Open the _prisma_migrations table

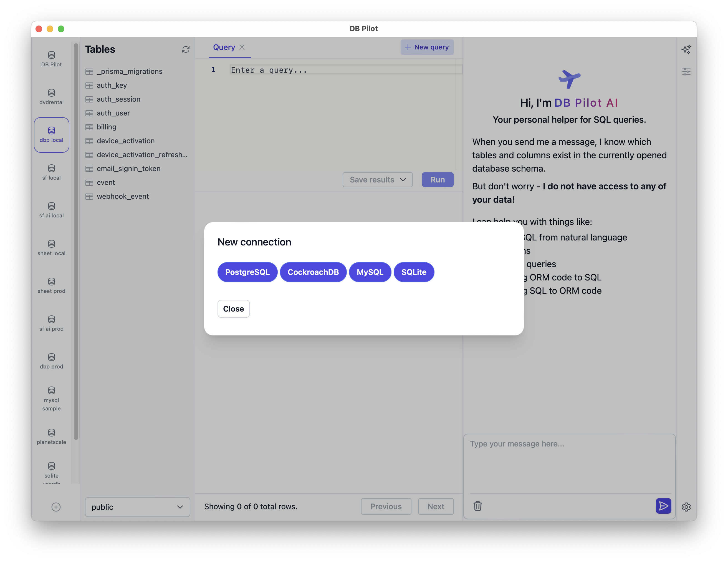137,71
